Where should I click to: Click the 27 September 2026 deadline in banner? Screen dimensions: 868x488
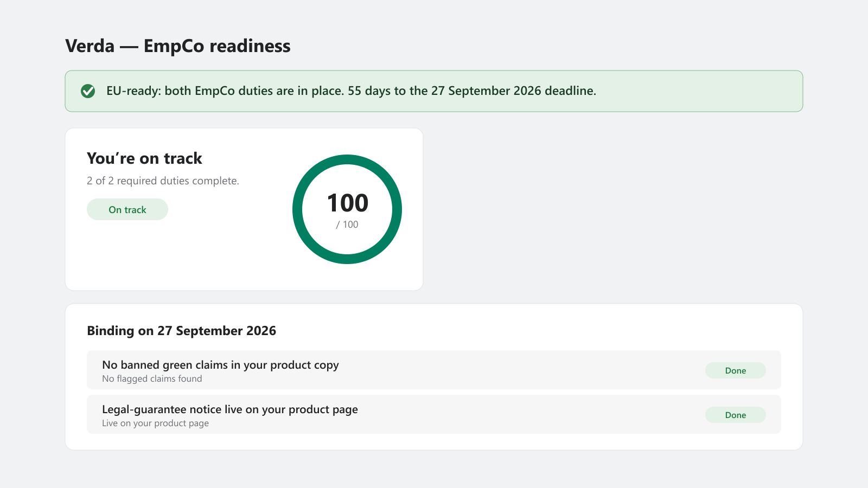[x=486, y=91]
